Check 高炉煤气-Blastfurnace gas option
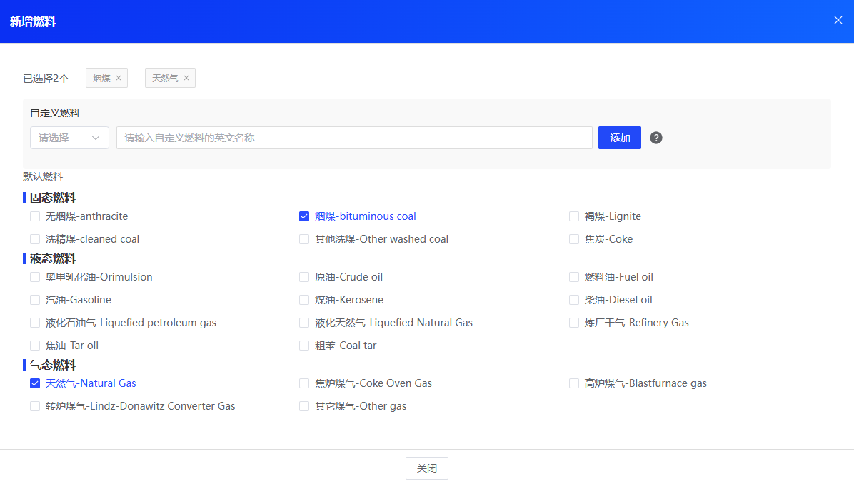 point(574,383)
